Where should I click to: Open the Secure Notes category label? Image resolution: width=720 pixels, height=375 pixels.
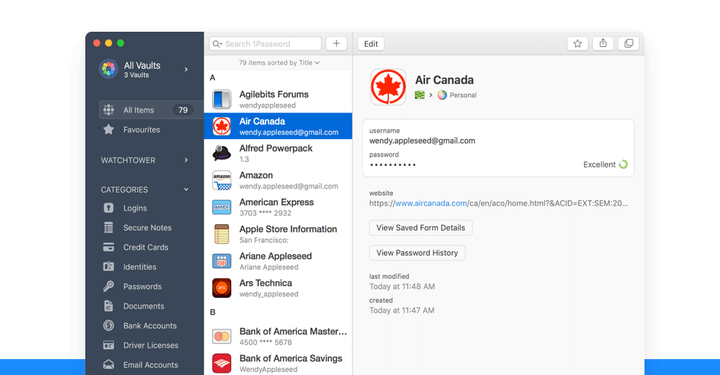click(x=147, y=228)
